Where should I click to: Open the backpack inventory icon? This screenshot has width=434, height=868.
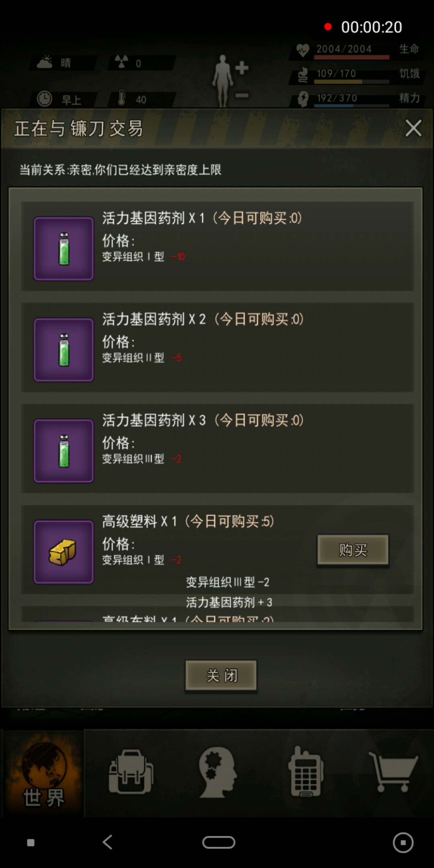131,772
